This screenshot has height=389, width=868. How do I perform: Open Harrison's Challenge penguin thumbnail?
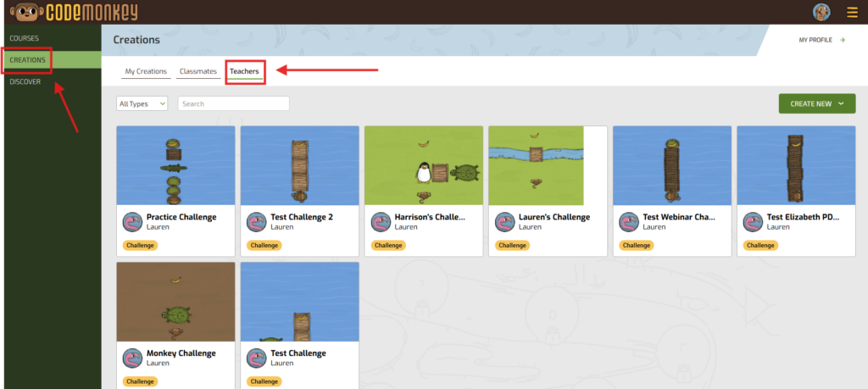point(424,166)
